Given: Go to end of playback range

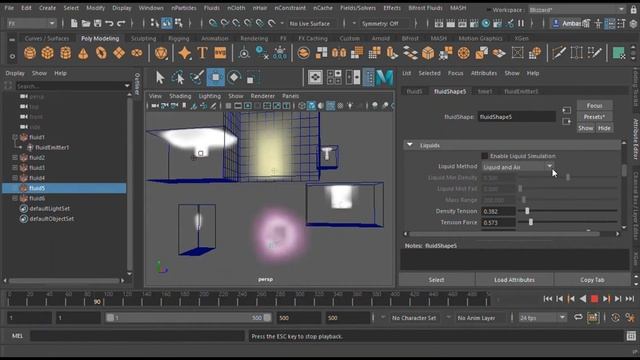Looking at the screenshot, I should (630, 299).
